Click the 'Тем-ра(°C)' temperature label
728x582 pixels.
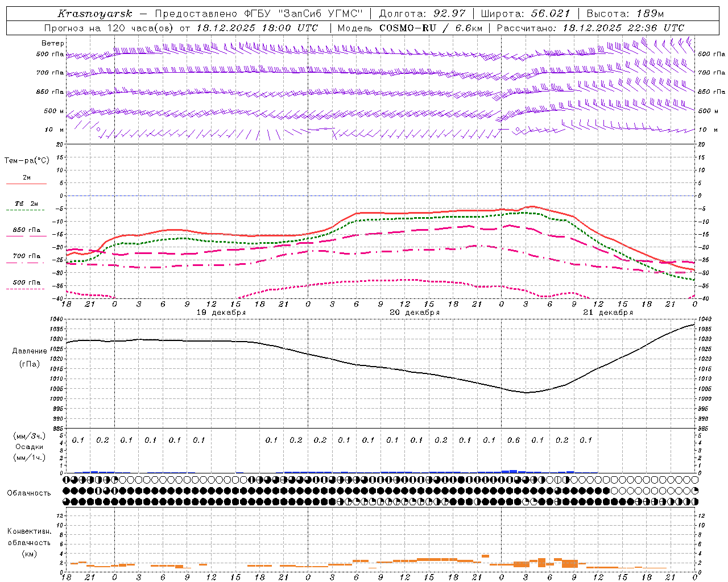[x=27, y=161]
